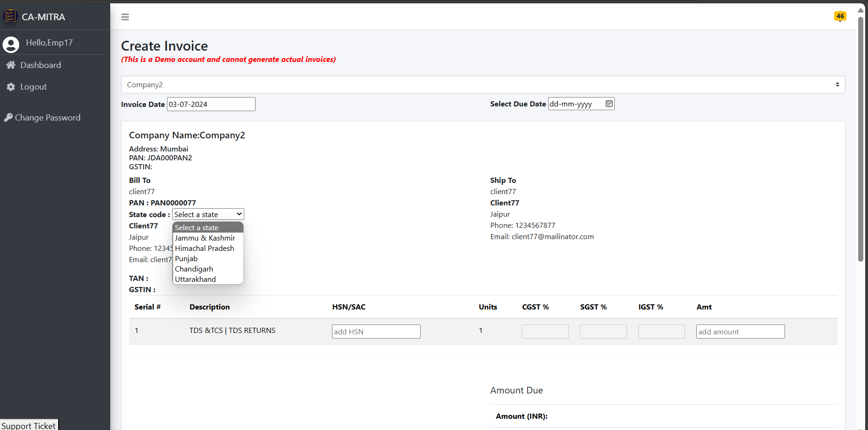Click the Amount (INR): label
868x430 pixels.
click(x=522, y=416)
